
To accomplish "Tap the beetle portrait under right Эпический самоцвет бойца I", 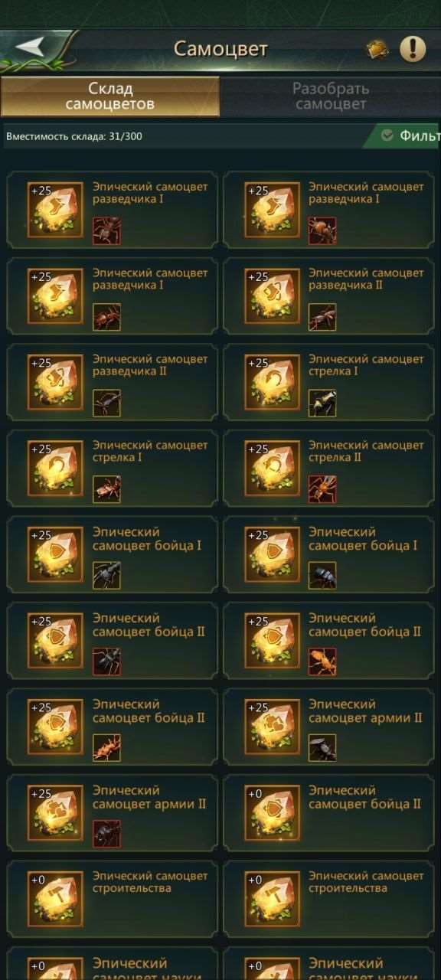I will (322, 575).
